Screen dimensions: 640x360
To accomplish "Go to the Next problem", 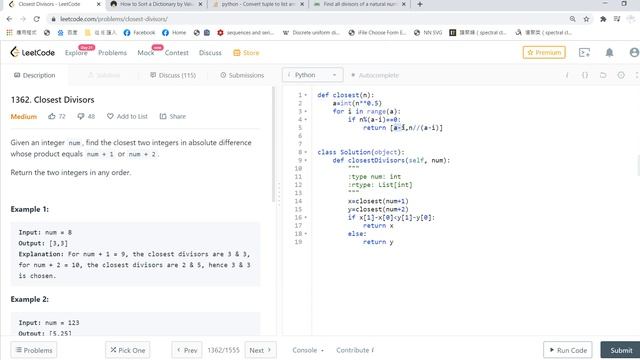I will click(260, 350).
